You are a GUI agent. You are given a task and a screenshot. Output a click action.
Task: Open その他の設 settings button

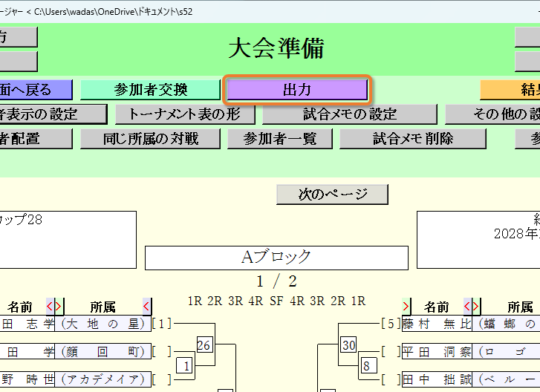click(492, 114)
